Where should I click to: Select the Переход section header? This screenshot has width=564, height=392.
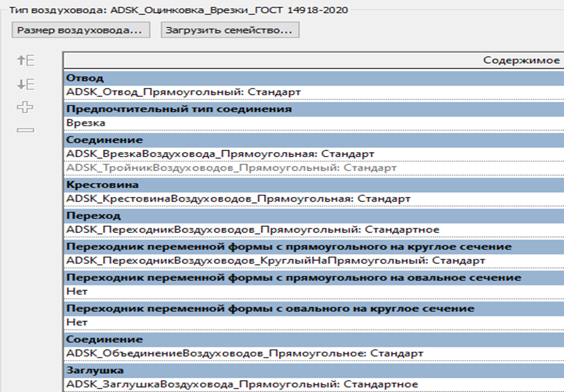click(x=314, y=216)
